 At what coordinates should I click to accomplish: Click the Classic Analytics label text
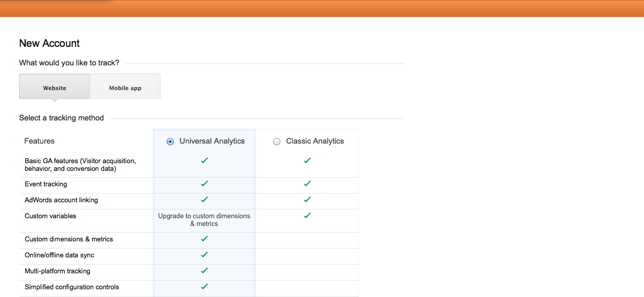(315, 141)
